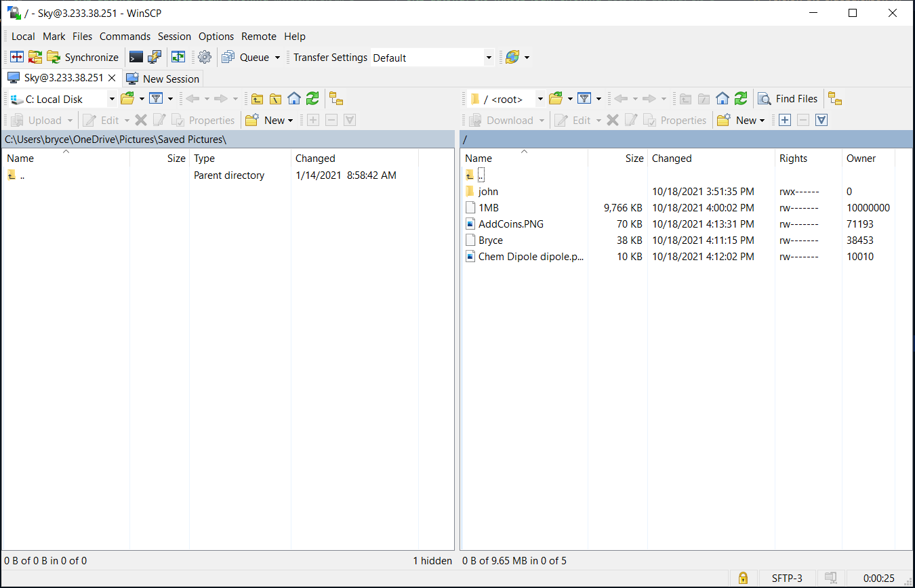The width and height of the screenshot is (915, 588).
Task: Sort remote panel by Size column
Action: click(617, 159)
